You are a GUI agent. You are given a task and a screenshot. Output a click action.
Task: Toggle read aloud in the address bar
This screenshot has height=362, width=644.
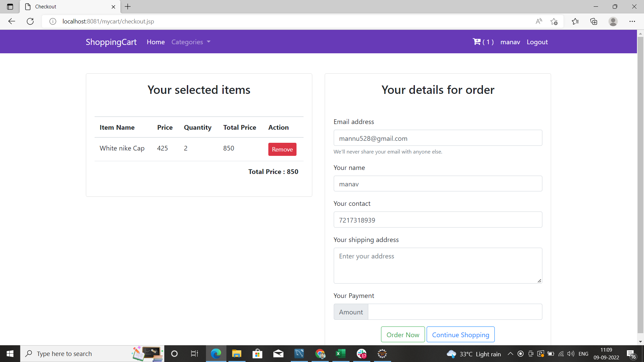pos(539,21)
